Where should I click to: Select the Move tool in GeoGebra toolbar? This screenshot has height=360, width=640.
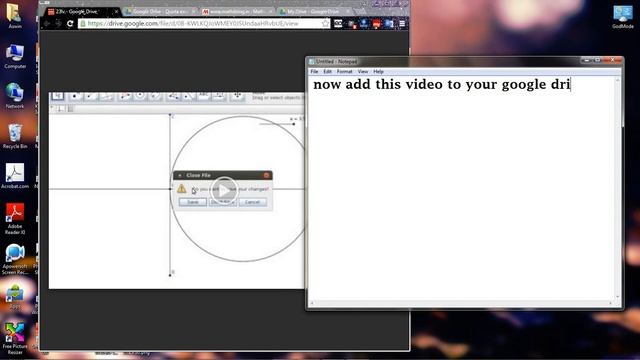click(x=58, y=96)
